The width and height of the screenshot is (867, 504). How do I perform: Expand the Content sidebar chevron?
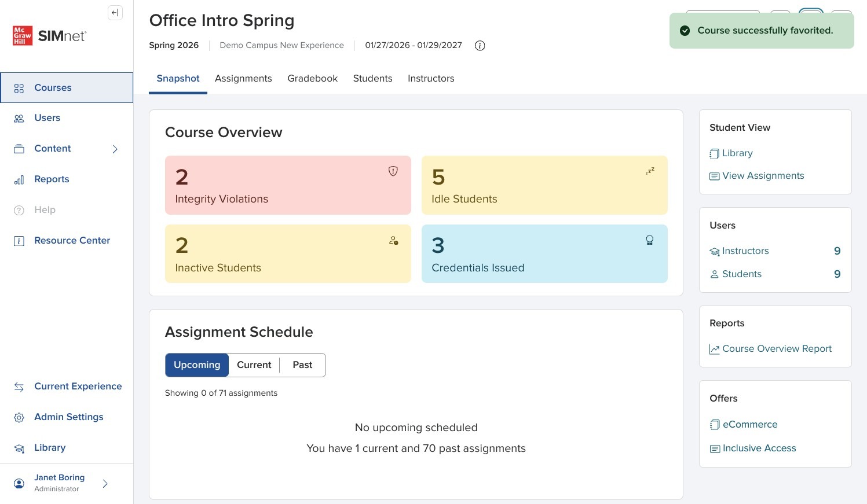coord(115,149)
